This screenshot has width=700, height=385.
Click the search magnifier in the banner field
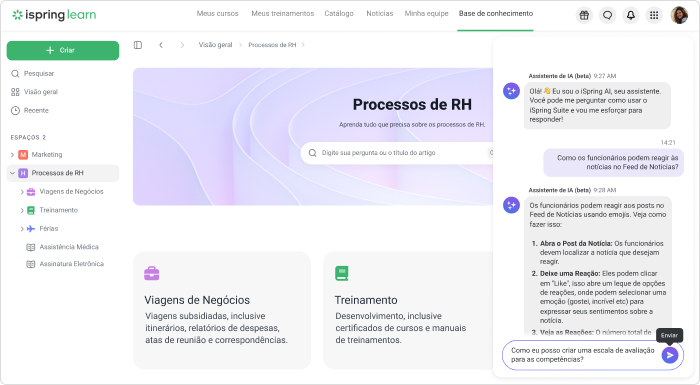coord(312,153)
